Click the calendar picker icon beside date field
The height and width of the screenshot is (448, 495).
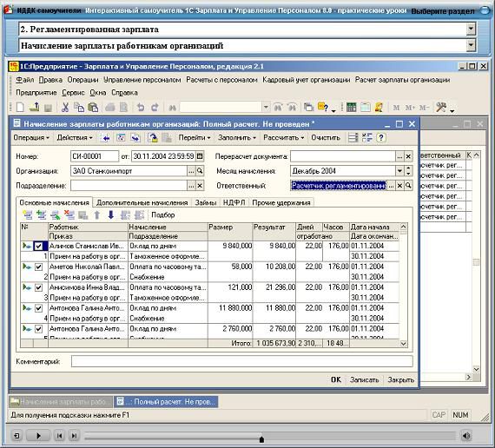click(x=200, y=156)
